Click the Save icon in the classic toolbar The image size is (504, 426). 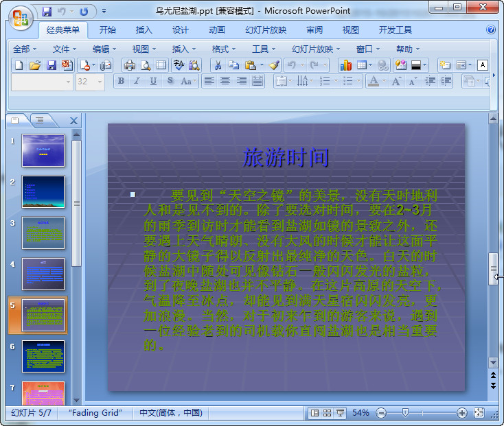point(51,65)
